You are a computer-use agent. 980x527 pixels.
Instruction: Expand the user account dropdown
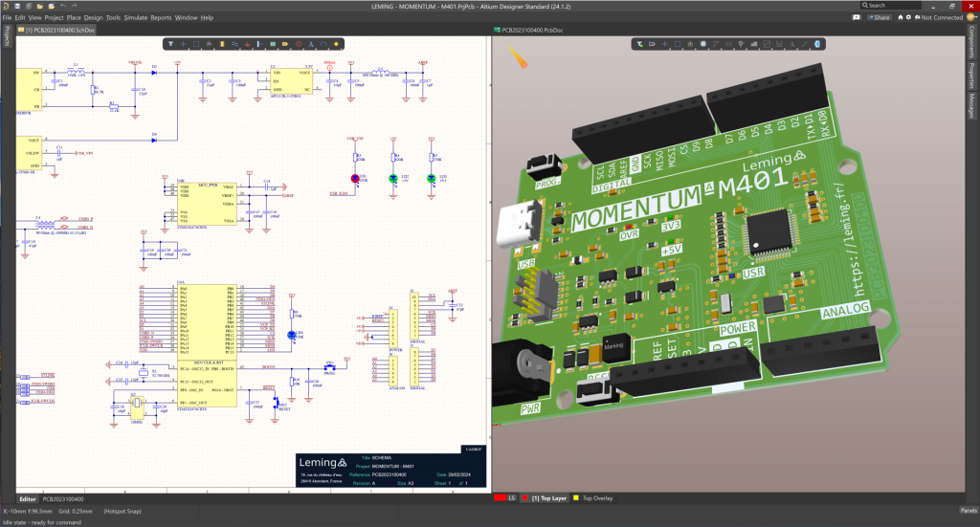(971, 17)
